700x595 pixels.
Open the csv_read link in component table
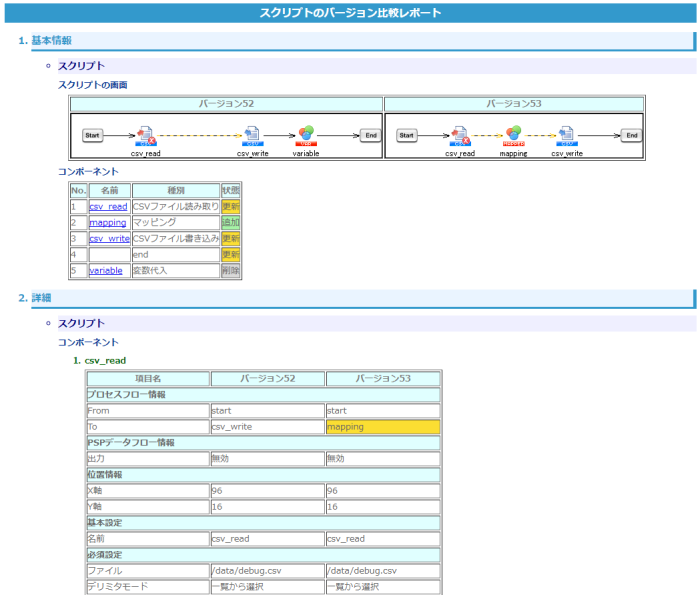(x=108, y=207)
